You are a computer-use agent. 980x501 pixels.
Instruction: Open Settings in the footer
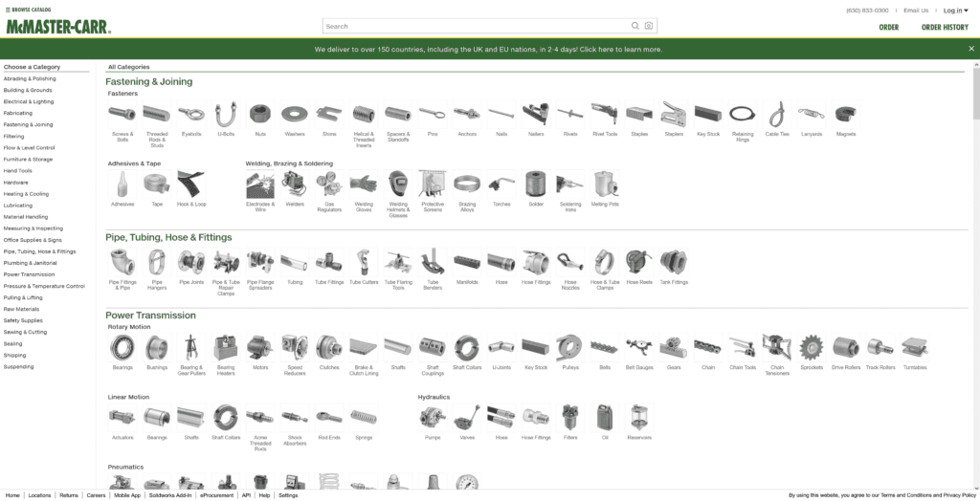pyautogui.click(x=288, y=495)
